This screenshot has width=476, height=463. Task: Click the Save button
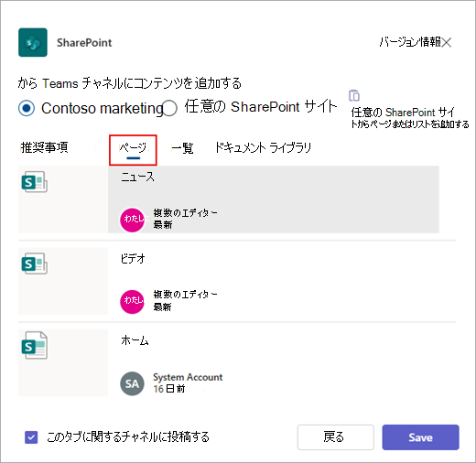point(420,437)
